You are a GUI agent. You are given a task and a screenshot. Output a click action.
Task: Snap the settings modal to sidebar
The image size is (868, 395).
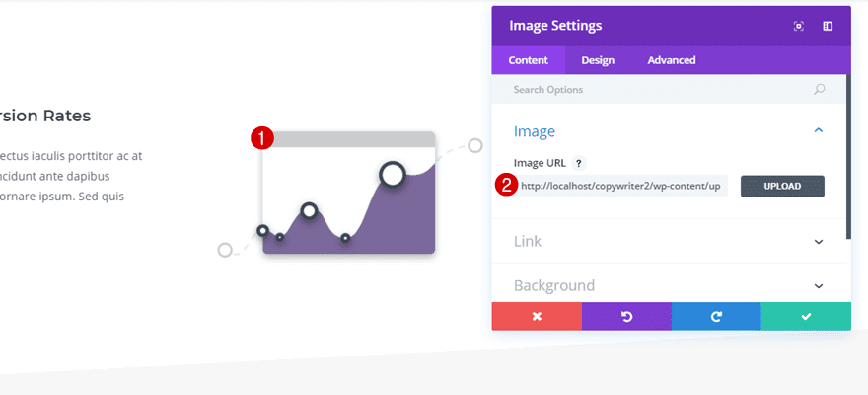tap(828, 26)
